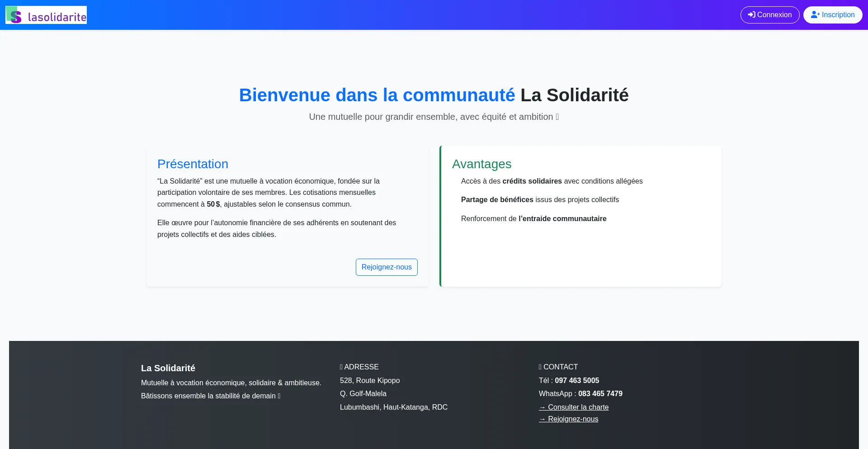Screen dimensions: 868x449
Task: Click the WhatsApp number 083 465 7479
Action: 600,393
